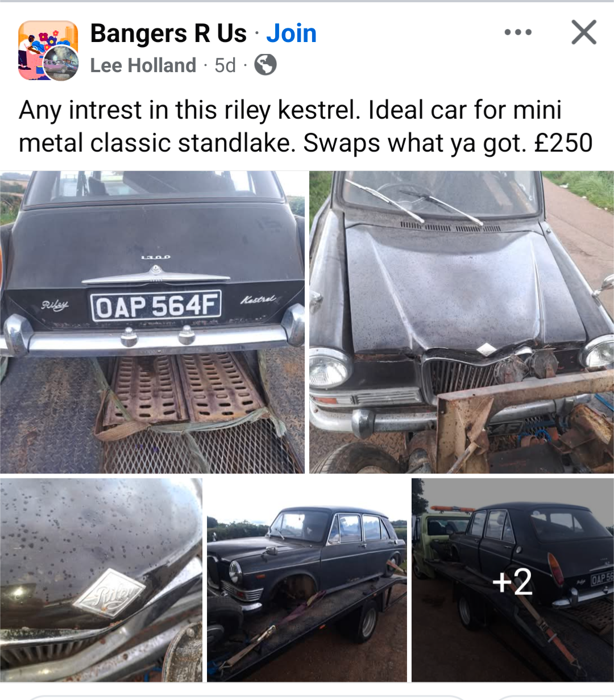
Task: View more photos via the +2 overlay
Action: pos(513,580)
